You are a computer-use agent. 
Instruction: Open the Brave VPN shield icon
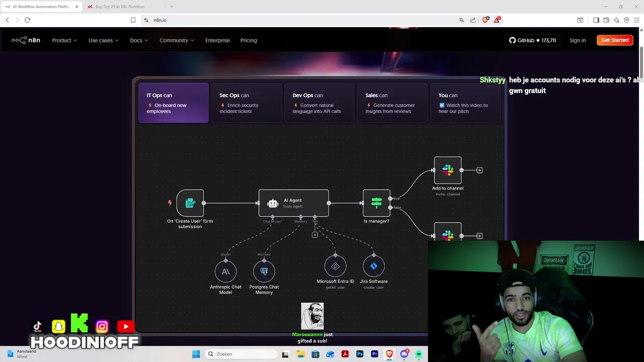click(x=626, y=20)
